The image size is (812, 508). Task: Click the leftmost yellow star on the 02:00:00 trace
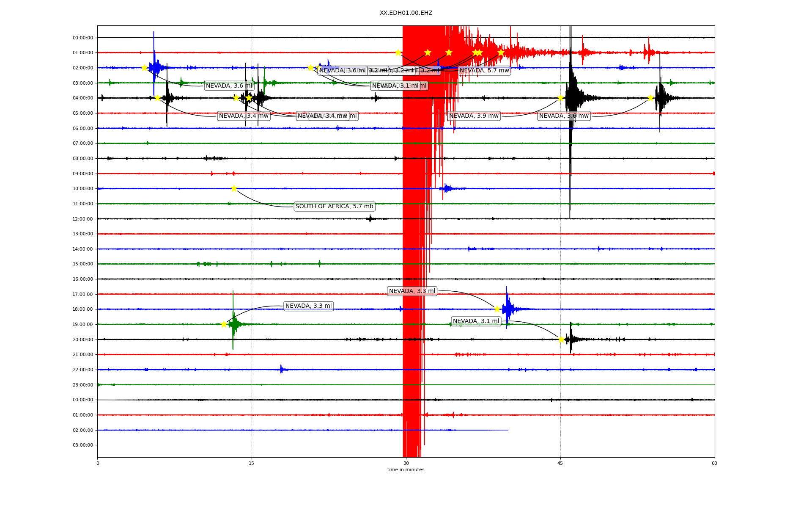point(144,68)
